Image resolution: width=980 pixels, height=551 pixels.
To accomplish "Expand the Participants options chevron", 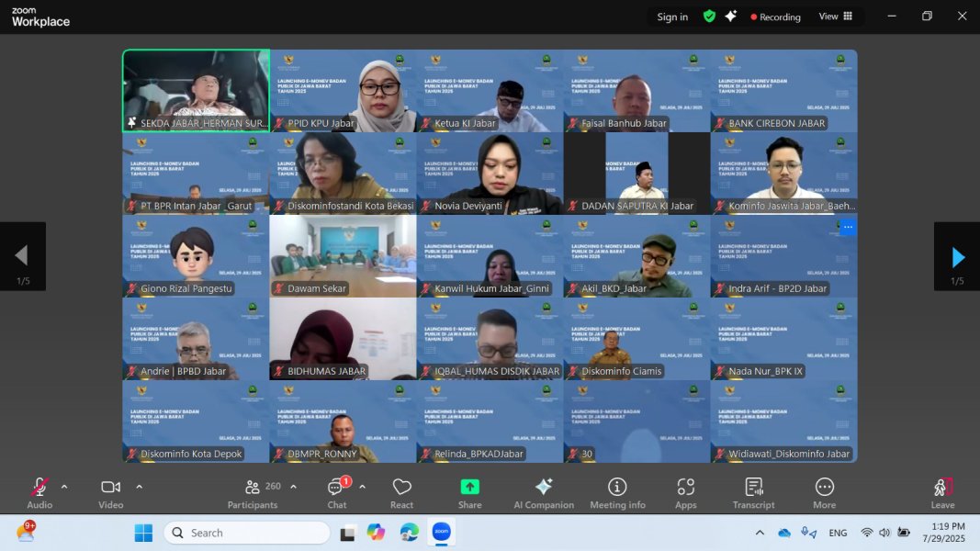I will tap(293, 487).
